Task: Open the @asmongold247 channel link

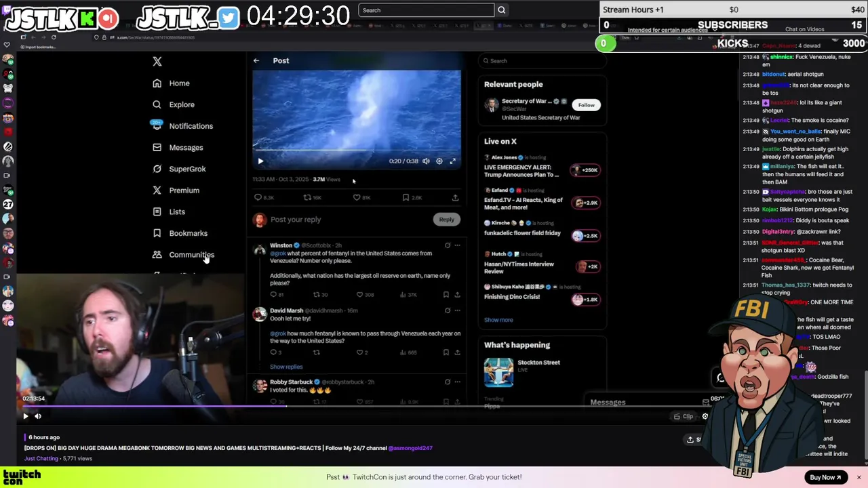Action: tap(410, 448)
